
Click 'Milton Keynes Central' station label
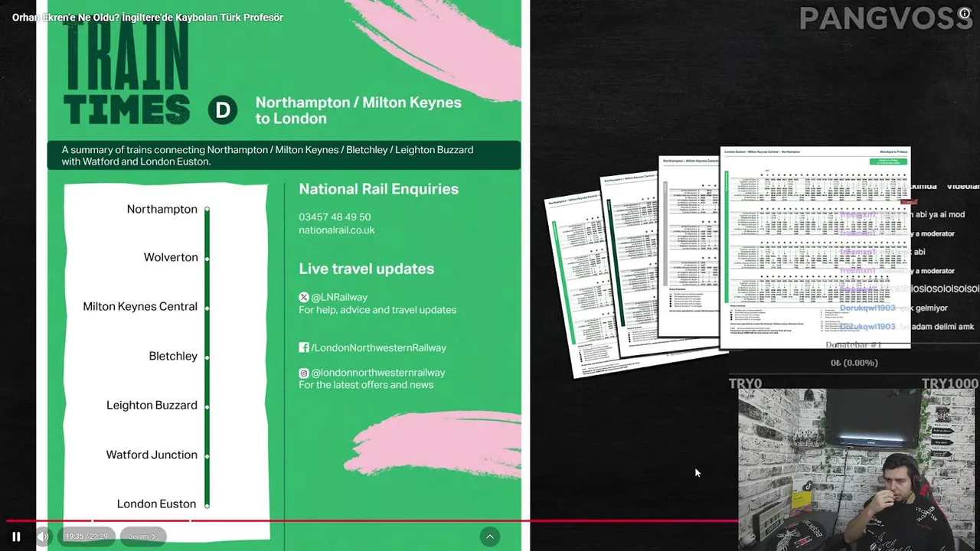(140, 306)
